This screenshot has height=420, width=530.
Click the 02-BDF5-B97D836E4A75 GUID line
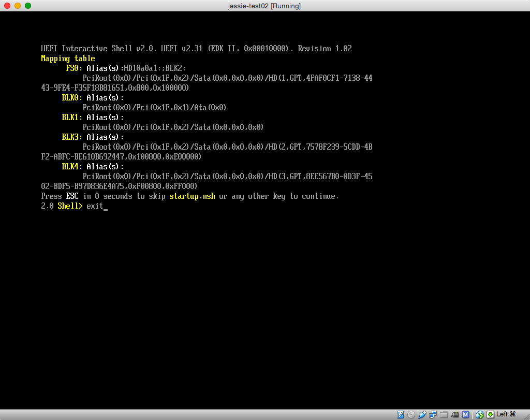point(119,186)
